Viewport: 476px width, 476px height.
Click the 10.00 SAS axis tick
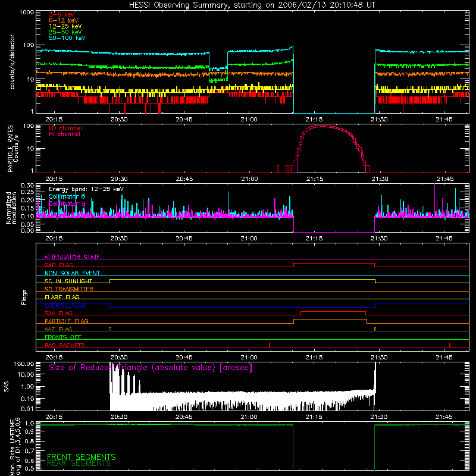pyautogui.click(x=26, y=374)
